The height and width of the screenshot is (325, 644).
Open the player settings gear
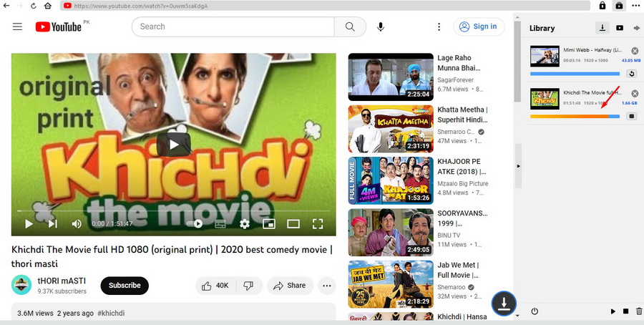coord(245,224)
